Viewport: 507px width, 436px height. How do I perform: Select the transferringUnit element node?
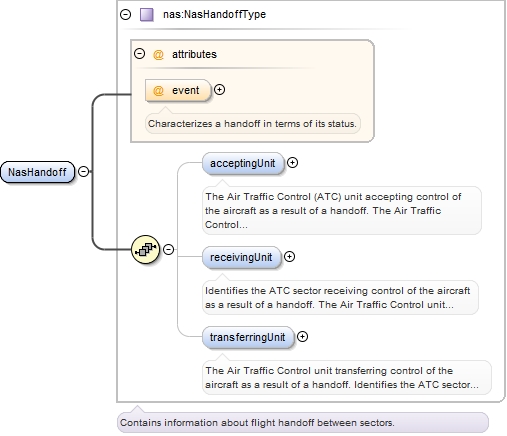click(248, 337)
